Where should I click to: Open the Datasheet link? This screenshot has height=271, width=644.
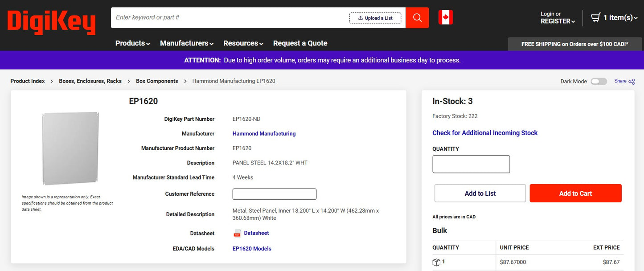pos(256,233)
